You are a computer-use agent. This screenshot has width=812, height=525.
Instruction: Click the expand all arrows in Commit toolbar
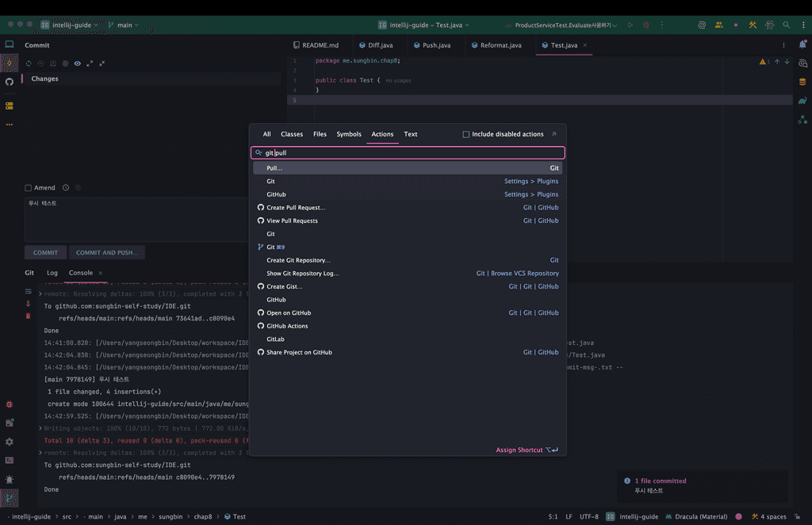pos(90,63)
